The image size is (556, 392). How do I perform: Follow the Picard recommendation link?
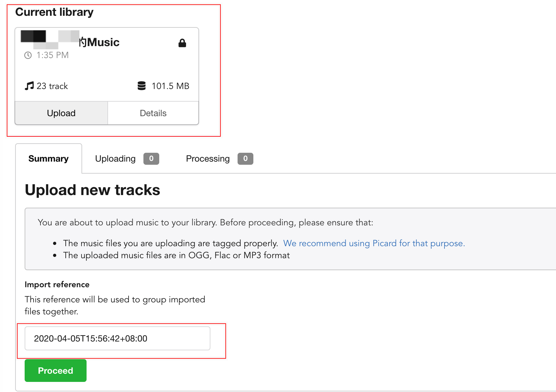click(374, 243)
